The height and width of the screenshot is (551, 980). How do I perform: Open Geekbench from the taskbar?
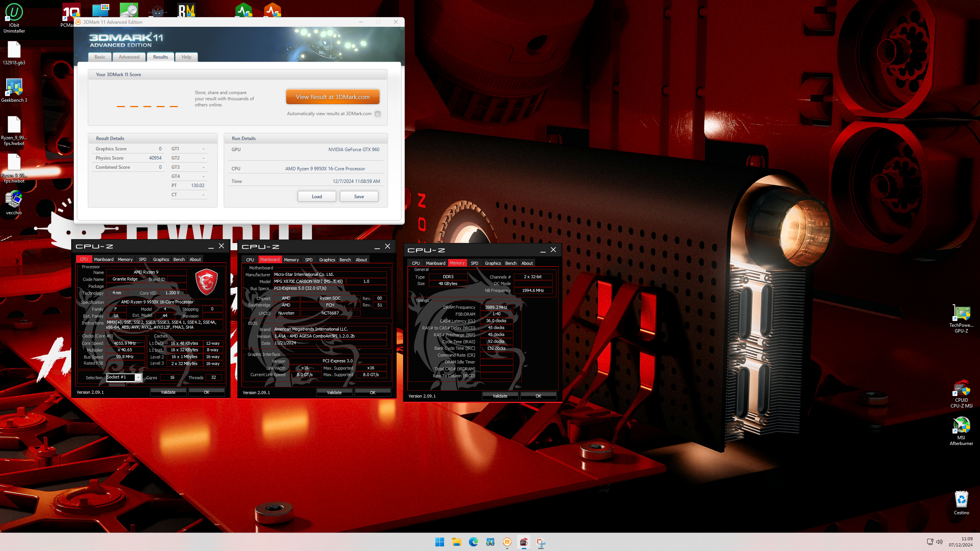click(x=490, y=542)
